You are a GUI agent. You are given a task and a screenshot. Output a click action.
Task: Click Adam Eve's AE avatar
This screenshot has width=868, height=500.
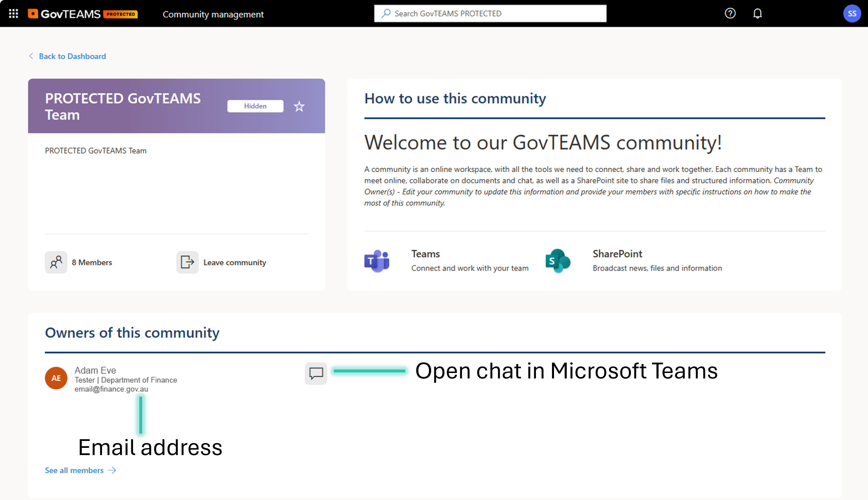tap(56, 378)
